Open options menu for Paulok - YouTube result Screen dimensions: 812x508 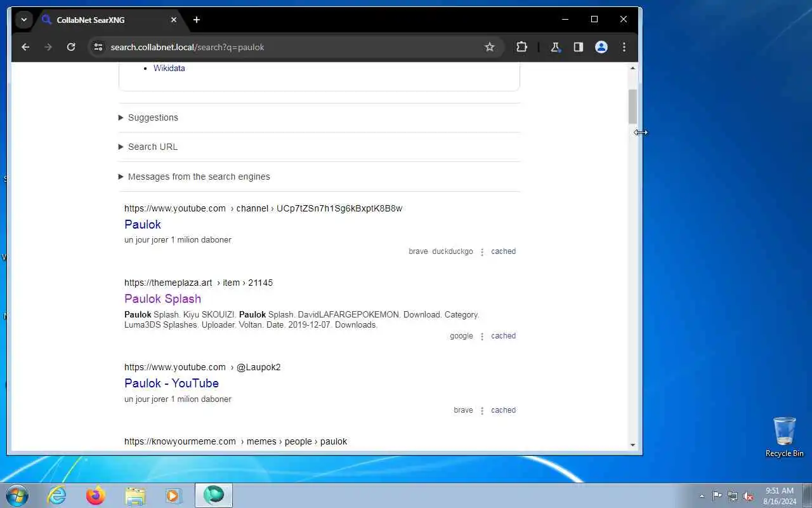[482, 411]
